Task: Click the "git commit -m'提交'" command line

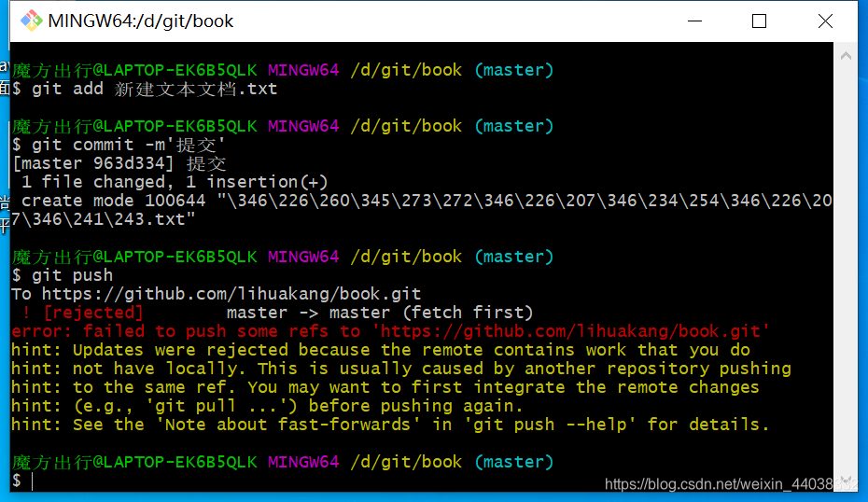Action: coord(119,145)
